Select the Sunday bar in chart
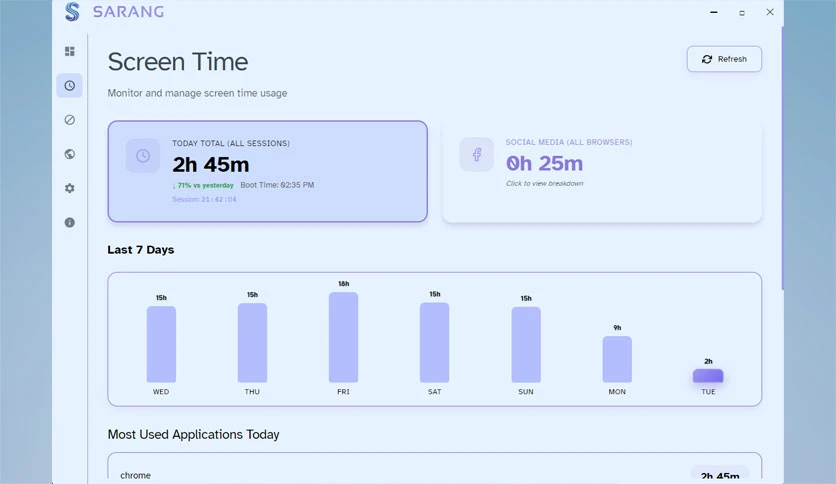This screenshot has height=484, width=836. [526, 344]
